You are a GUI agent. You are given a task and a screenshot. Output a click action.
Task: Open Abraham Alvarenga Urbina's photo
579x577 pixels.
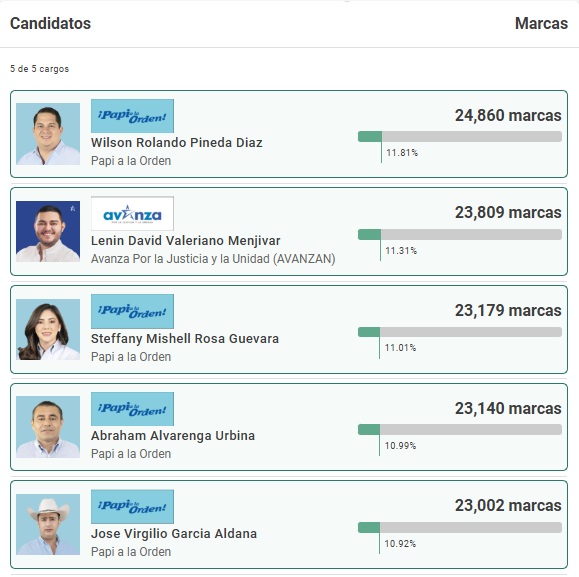coord(48,427)
